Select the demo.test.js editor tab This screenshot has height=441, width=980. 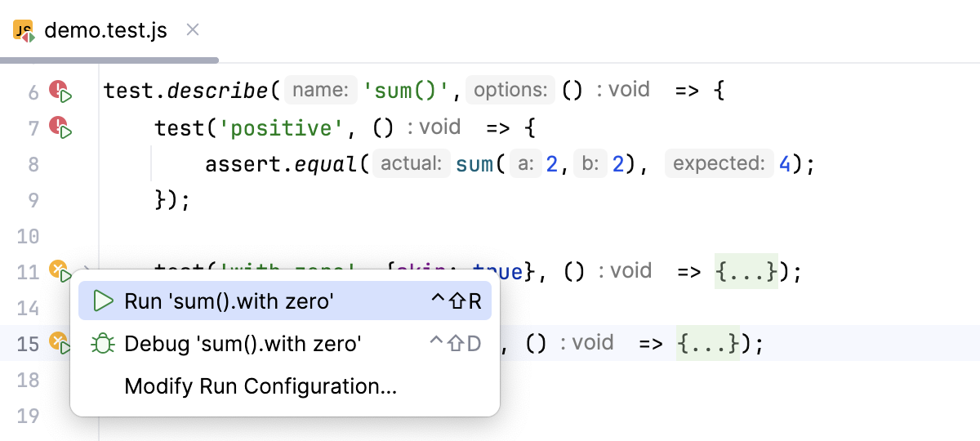pyautogui.click(x=106, y=31)
